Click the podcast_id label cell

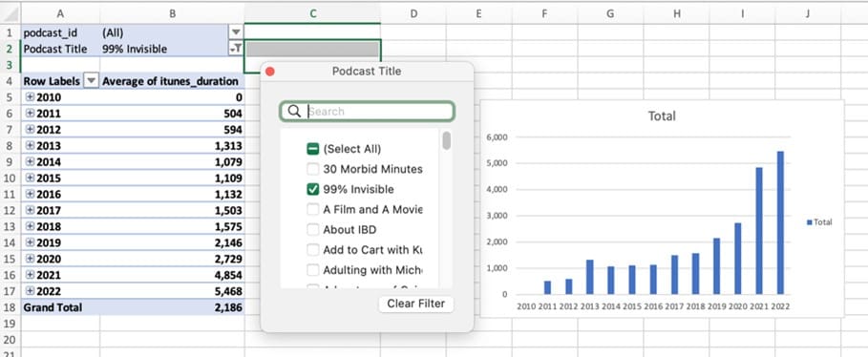pos(60,32)
